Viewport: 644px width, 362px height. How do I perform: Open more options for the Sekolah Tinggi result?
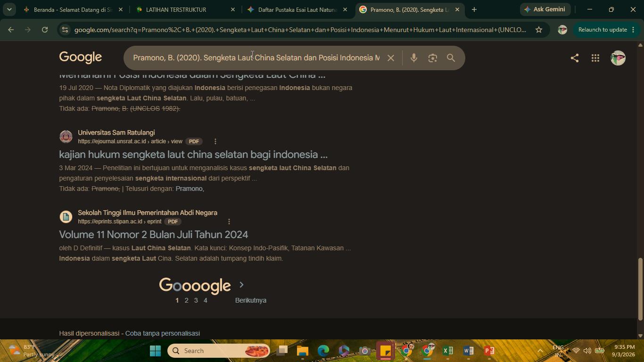coord(229,222)
